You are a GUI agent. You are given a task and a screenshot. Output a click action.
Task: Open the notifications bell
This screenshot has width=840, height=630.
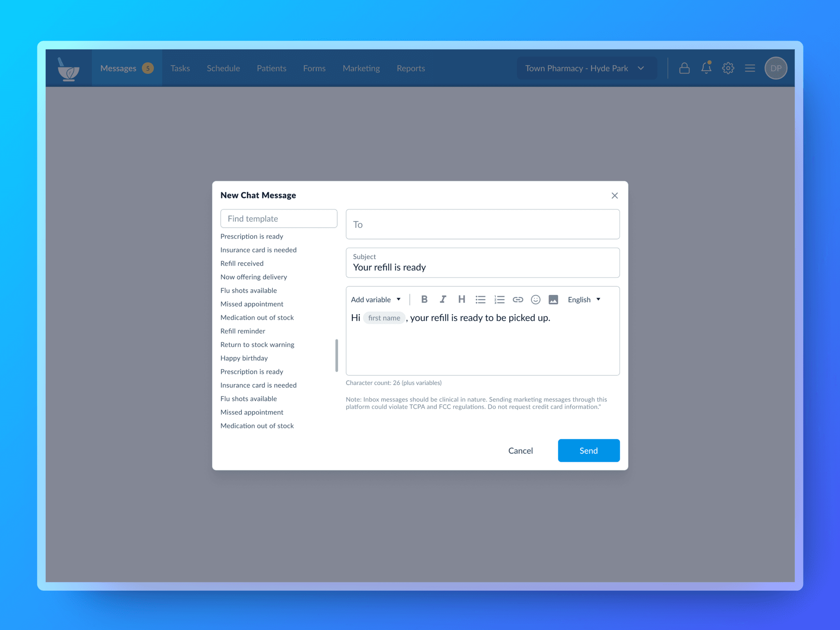click(x=706, y=68)
